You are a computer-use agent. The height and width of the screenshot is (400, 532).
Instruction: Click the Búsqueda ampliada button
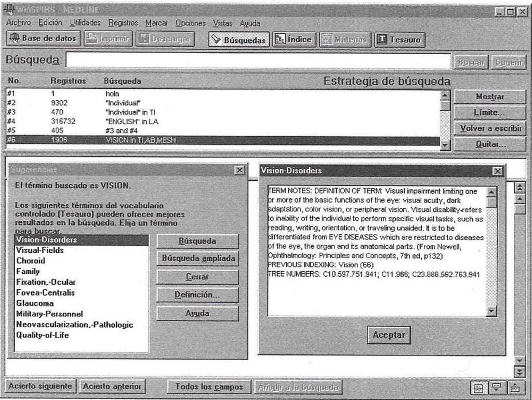[x=197, y=259]
